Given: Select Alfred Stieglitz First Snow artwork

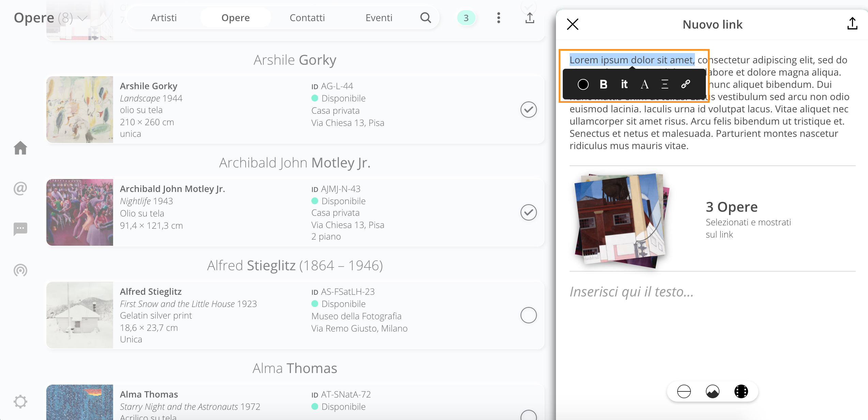Looking at the screenshot, I should (x=528, y=315).
